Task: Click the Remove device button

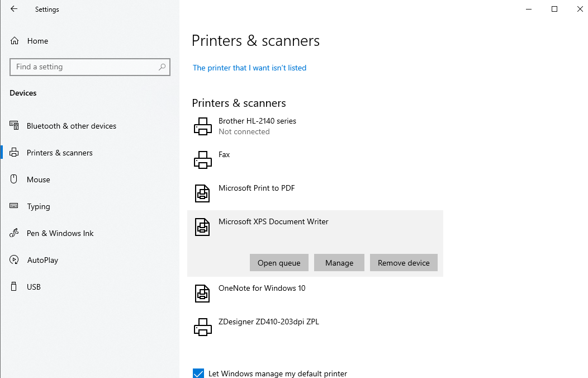Action: [404, 262]
